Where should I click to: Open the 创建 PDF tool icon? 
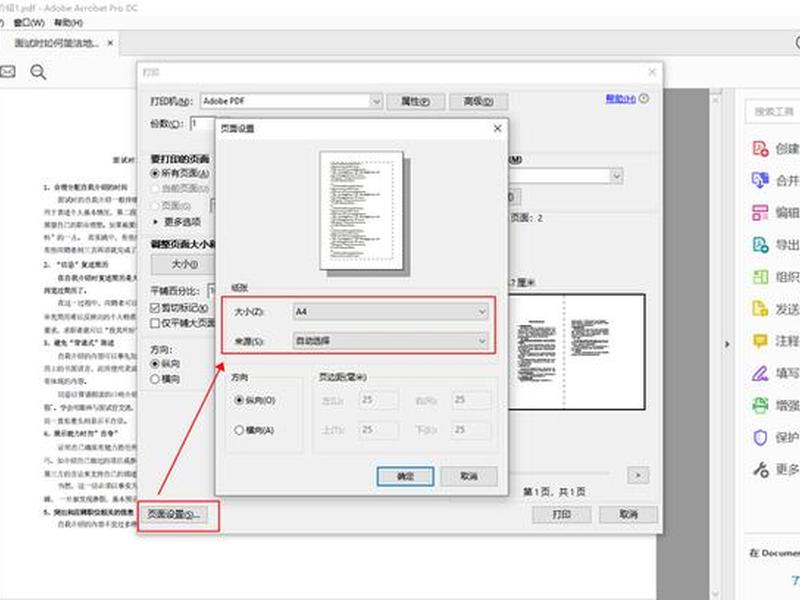coord(760,148)
